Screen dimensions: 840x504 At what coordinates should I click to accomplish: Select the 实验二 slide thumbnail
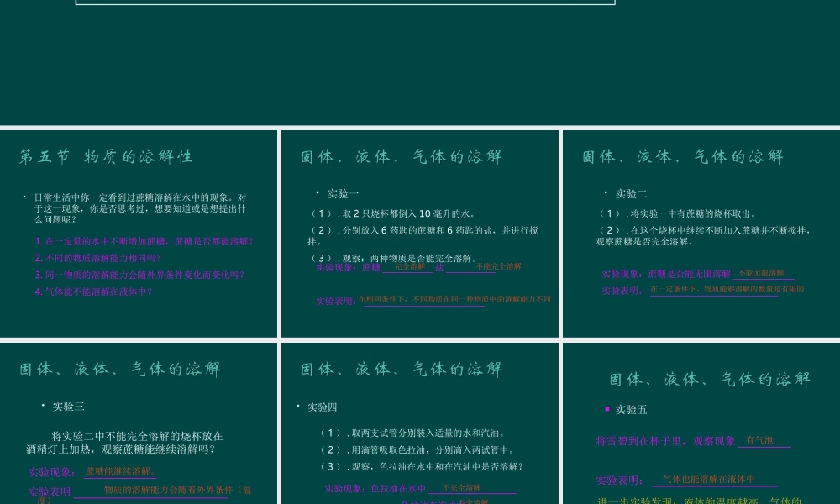(701, 233)
